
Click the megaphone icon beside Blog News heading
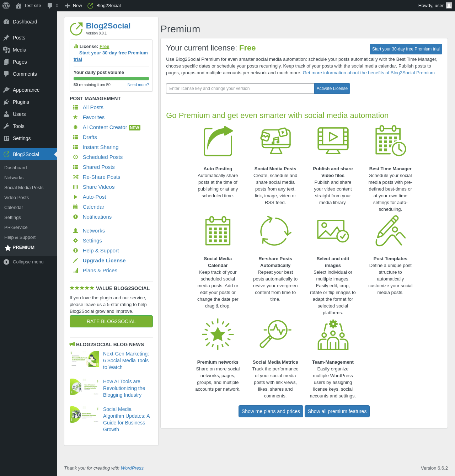coord(72,344)
